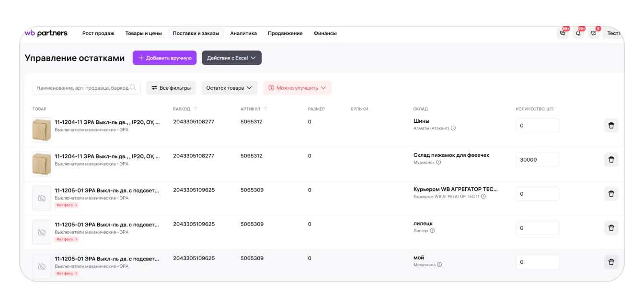Sort table by Артикул column arrow
Image resolution: width=644 pixels, height=308 pixels.
click(265, 109)
